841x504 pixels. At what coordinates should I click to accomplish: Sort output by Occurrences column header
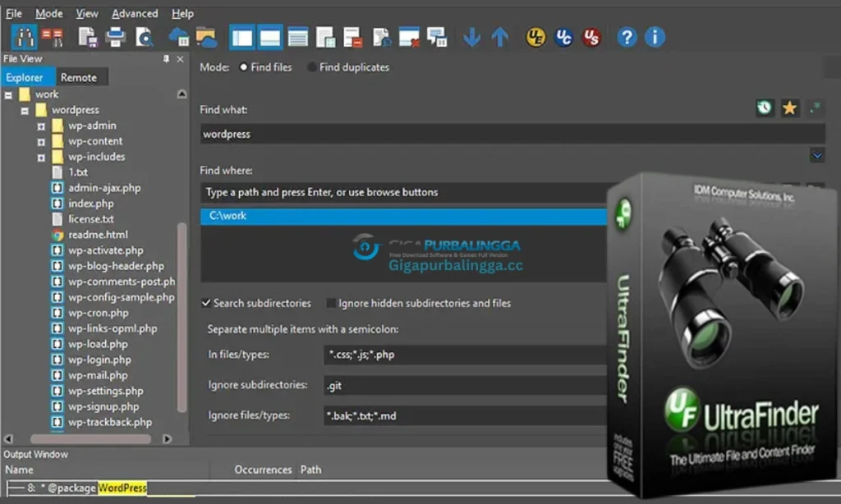pos(263,470)
